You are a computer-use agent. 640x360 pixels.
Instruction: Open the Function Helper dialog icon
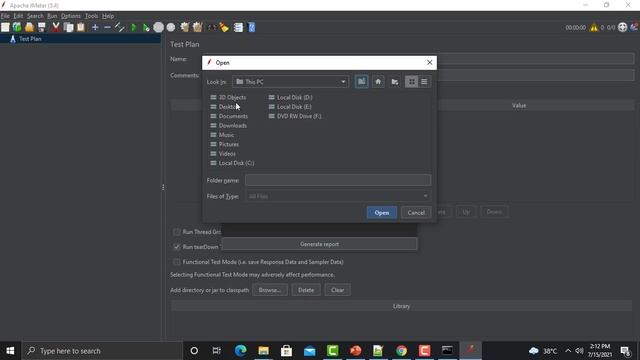point(238,27)
